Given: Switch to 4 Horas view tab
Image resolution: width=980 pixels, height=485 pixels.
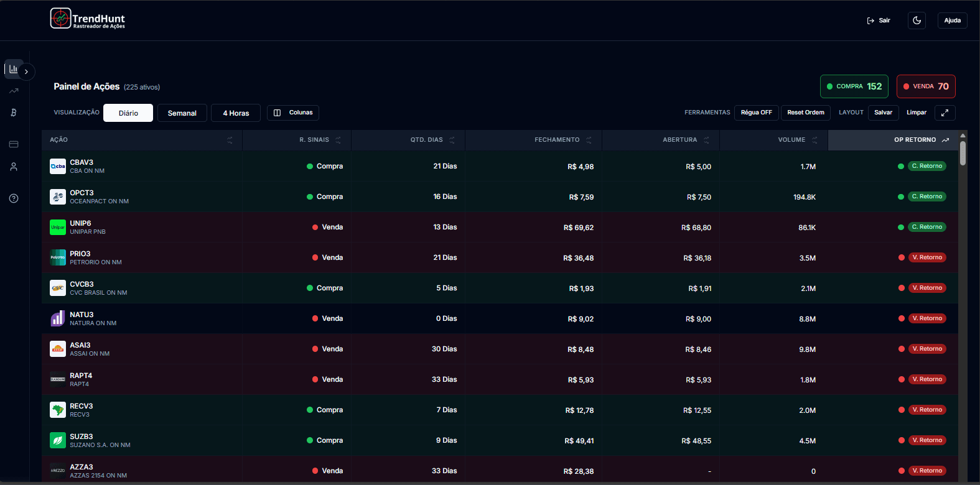Looking at the screenshot, I should tap(236, 113).
